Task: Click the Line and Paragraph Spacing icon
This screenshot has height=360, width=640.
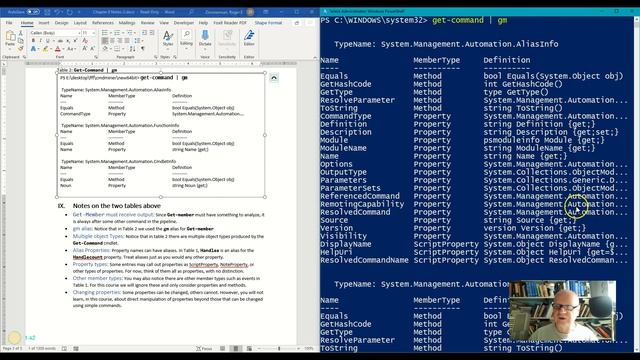Action: (x=138, y=41)
